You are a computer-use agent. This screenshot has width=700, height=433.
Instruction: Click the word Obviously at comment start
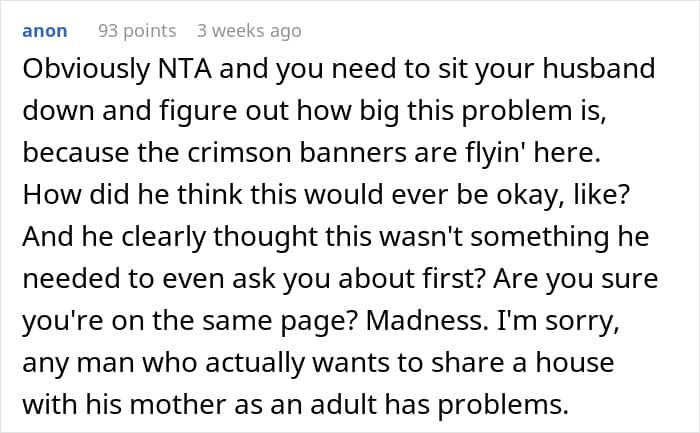[87, 70]
